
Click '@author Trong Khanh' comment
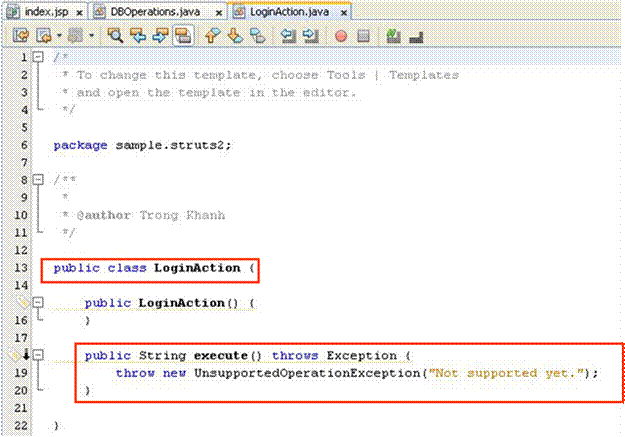point(151,215)
